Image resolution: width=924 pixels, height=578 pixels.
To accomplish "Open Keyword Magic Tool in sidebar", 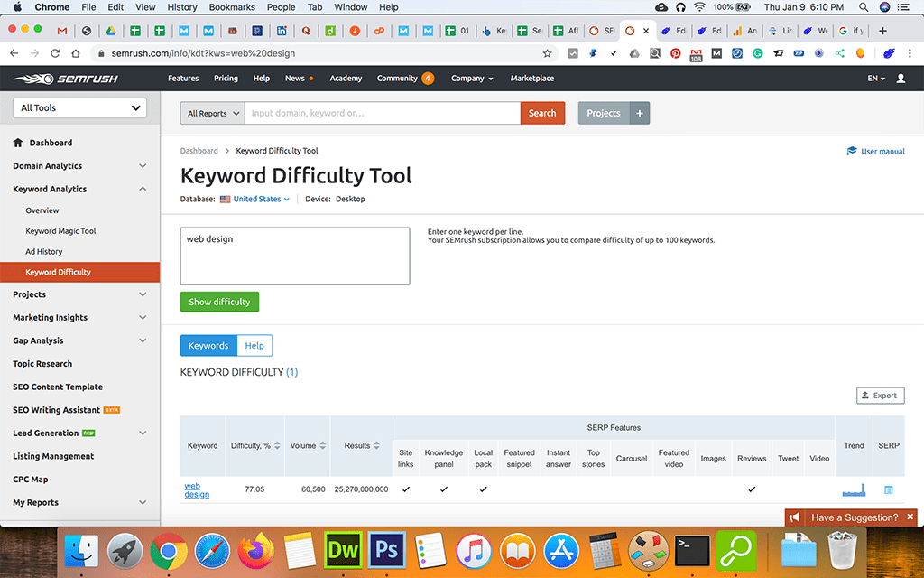I will pos(60,231).
